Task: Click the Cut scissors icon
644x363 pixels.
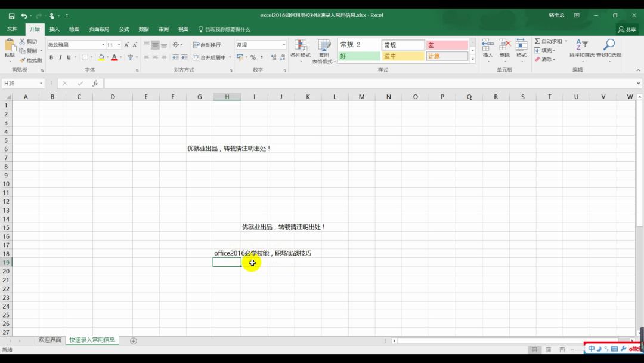Action: 22,42
